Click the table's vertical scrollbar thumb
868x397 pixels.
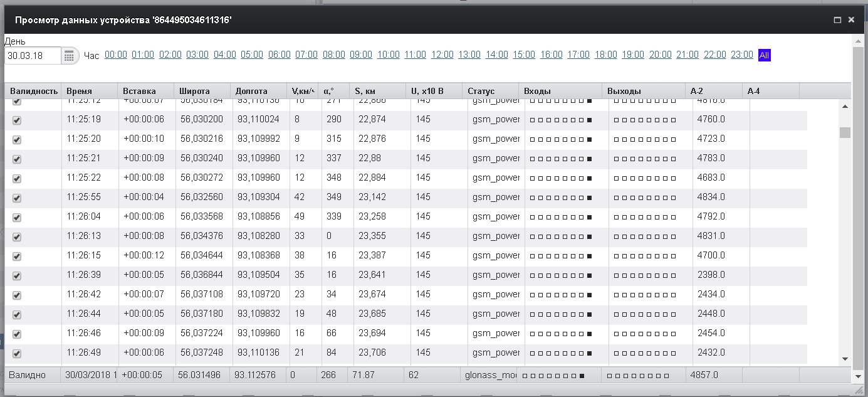point(845,132)
